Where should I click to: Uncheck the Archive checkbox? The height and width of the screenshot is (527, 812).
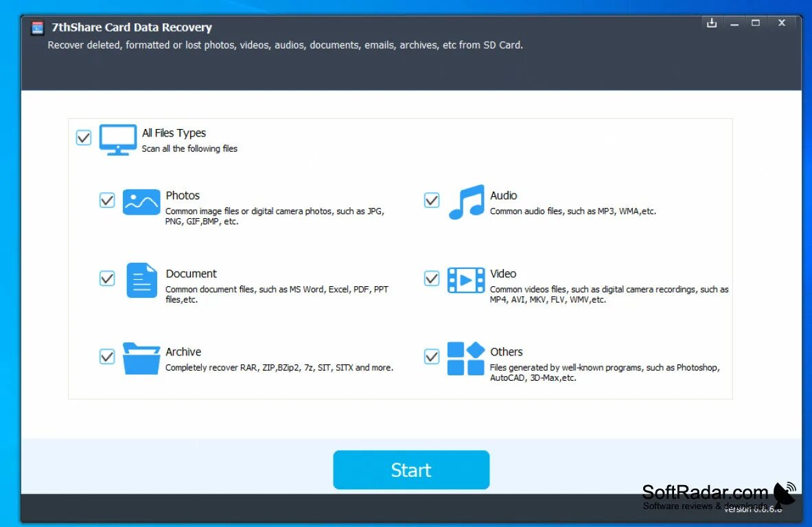(107, 357)
